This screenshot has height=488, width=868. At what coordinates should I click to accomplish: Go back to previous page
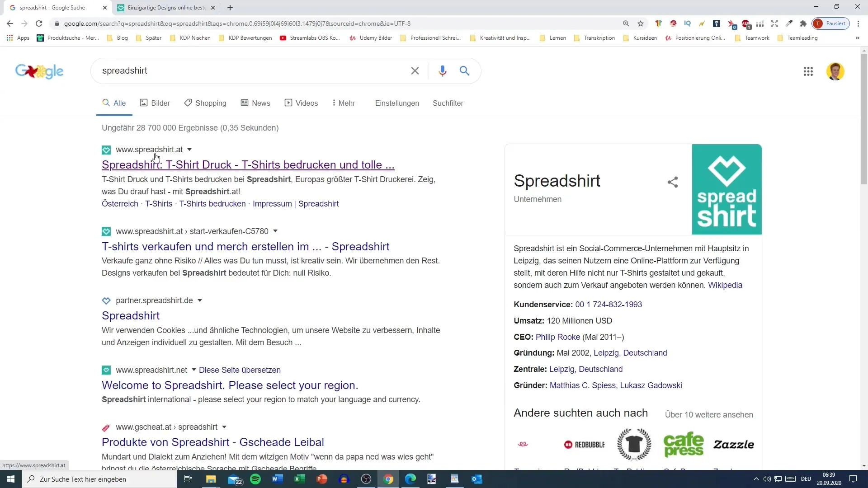point(10,23)
